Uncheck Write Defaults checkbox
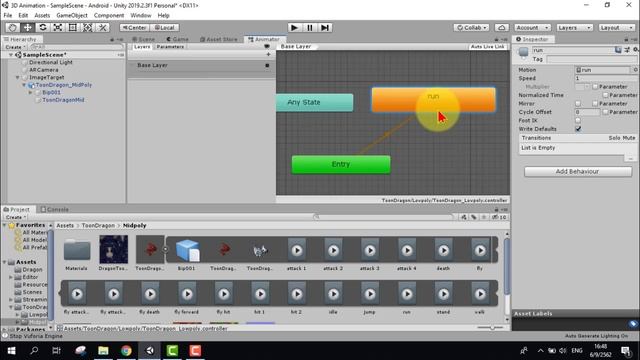Screen dimensions: 640x360 (578, 129)
